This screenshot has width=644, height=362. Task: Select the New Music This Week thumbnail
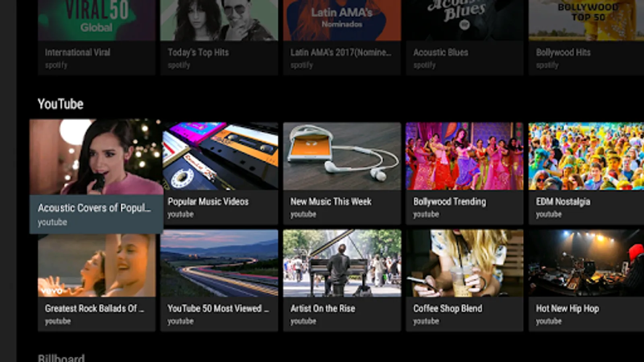coord(342,156)
